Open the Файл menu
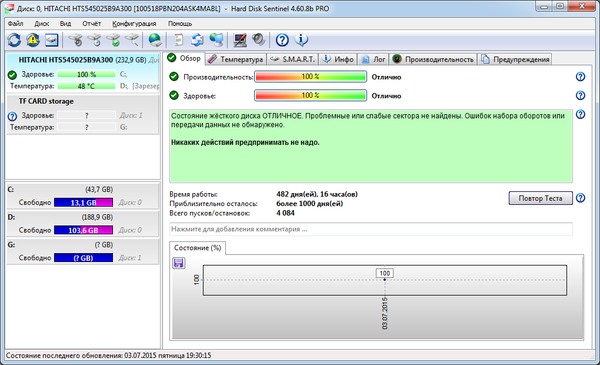The width and height of the screenshot is (600, 365). point(16,23)
